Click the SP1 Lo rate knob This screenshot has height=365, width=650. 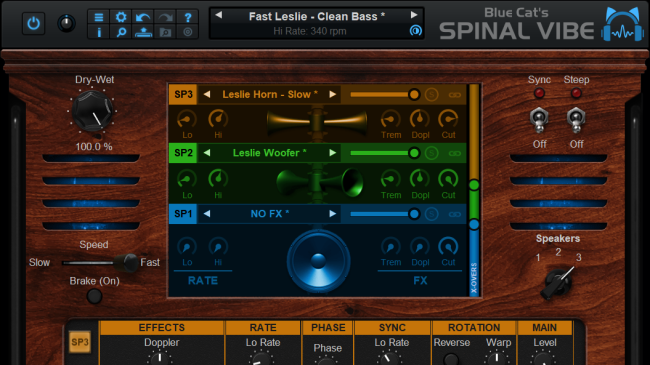coord(187,247)
